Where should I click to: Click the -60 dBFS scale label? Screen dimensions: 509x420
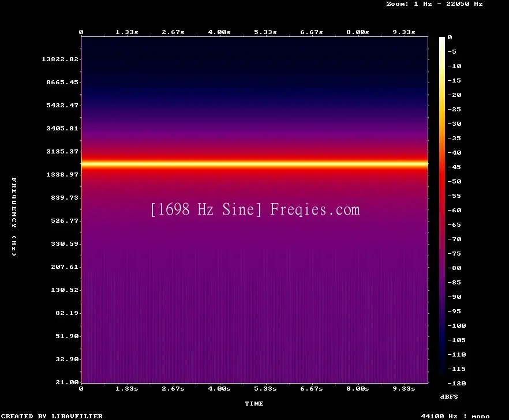pyautogui.click(x=454, y=210)
